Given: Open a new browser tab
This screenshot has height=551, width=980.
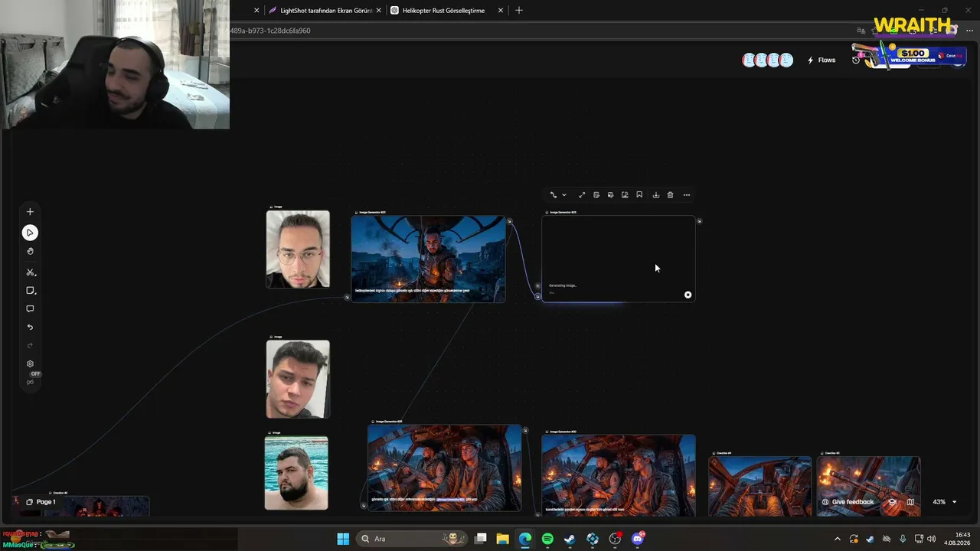Looking at the screenshot, I should click(x=519, y=11).
